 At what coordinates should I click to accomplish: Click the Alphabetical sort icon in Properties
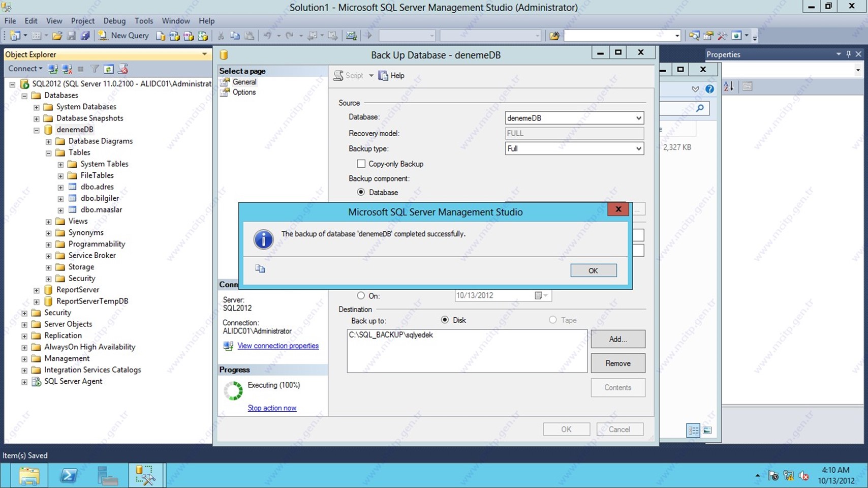tap(728, 86)
